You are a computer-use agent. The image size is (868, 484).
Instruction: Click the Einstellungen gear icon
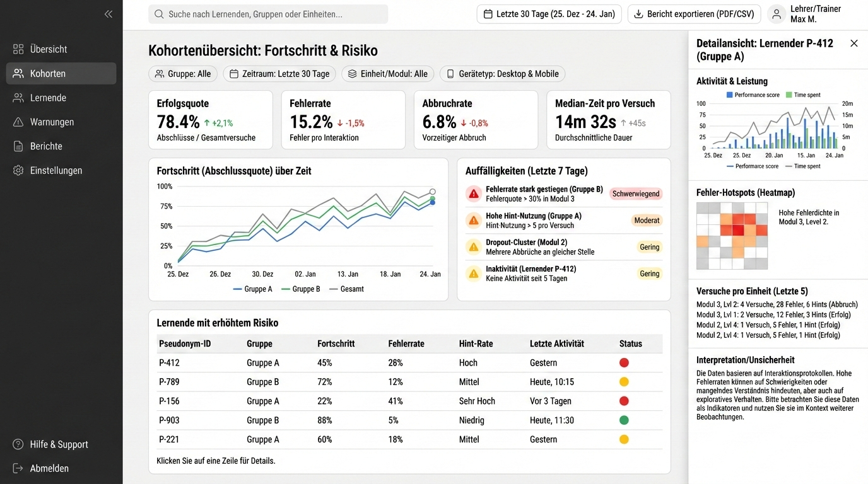point(18,171)
